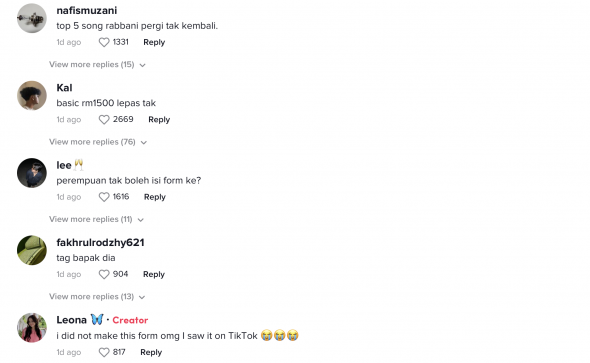Tap heart icon on lee's comment

pyautogui.click(x=104, y=197)
